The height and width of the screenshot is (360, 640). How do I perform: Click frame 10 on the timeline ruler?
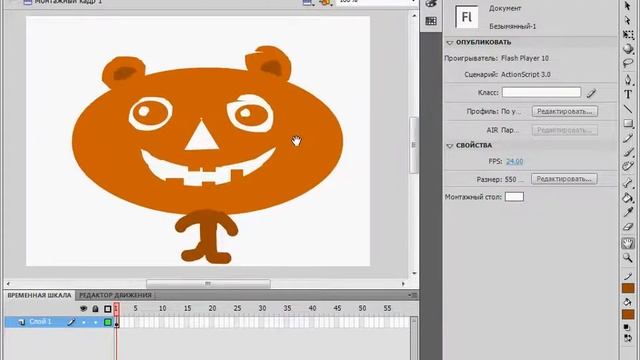pos(162,309)
